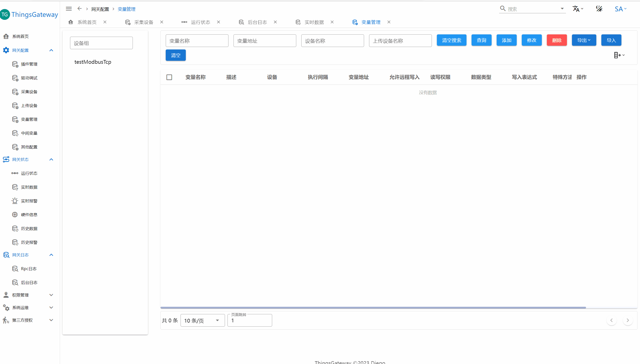The image size is (640, 364).
Task: Click the back arrow icon
Action: click(80, 9)
